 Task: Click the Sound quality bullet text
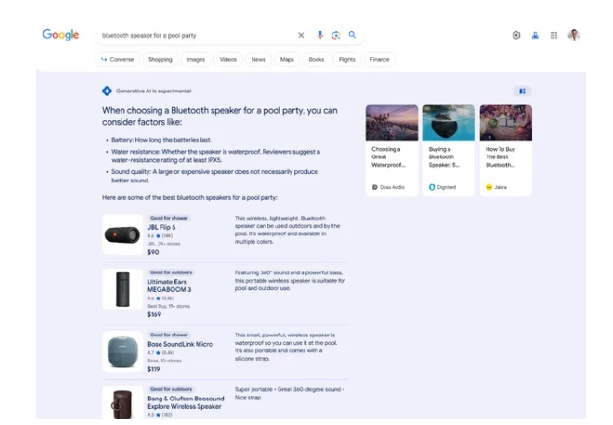[214, 176]
